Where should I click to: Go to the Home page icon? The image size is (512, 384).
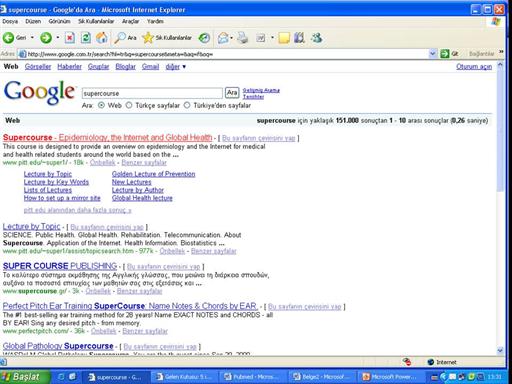pos(102,38)
